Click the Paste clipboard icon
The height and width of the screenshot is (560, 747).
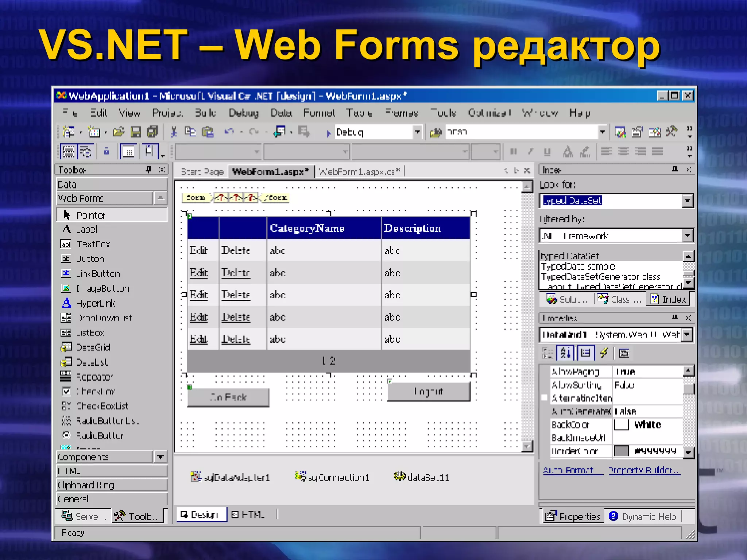coord(207,132)
